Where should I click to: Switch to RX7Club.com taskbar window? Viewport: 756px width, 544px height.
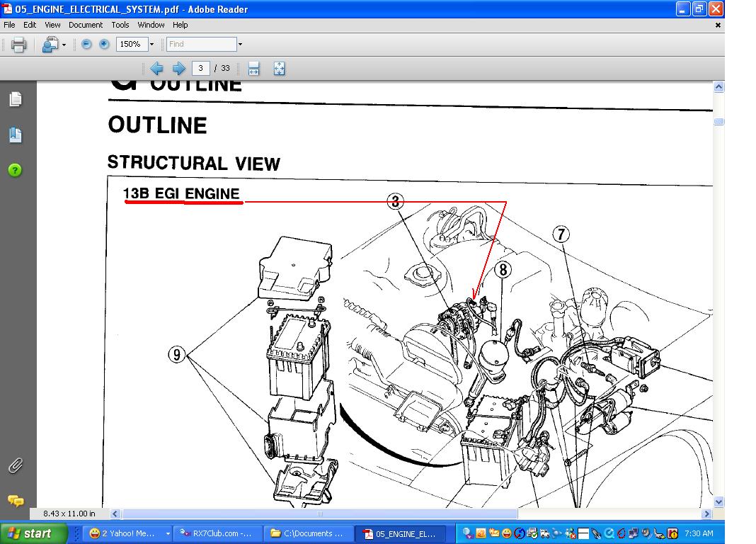(217, 533)
